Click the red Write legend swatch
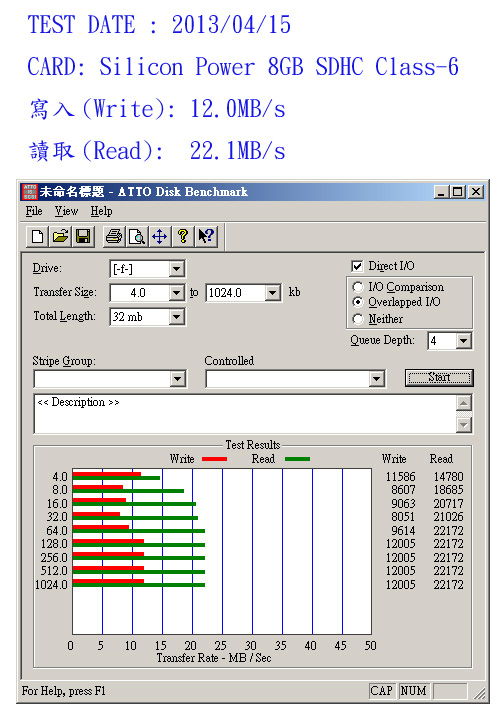This screenshot has height=717, width=500. (215, 459)
